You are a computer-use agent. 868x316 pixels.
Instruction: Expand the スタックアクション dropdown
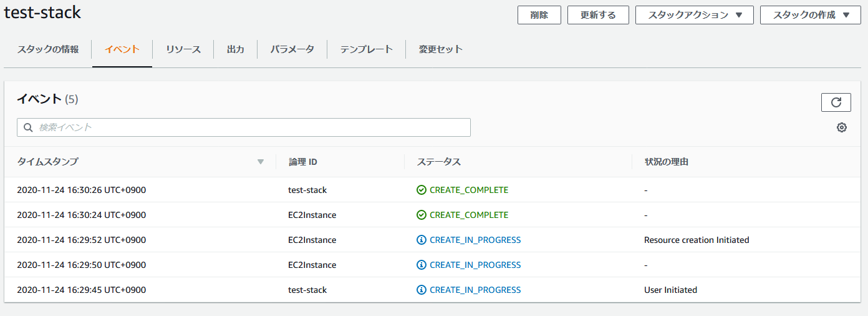click(x=695, y=15)
